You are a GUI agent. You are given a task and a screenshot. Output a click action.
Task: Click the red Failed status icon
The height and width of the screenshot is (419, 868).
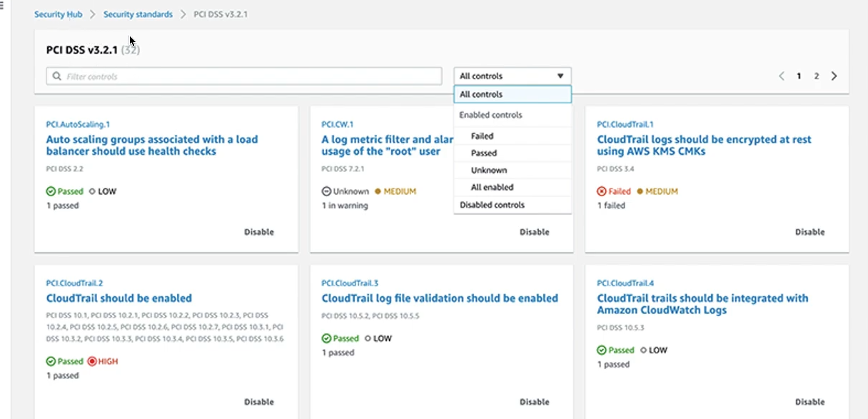pyautogui.click(x=601, y=191)
